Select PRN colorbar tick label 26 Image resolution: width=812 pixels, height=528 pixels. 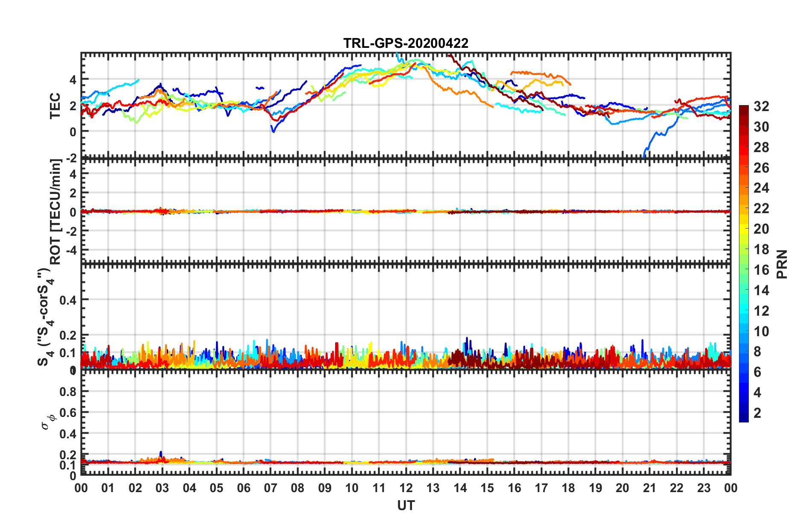[761, 168]
